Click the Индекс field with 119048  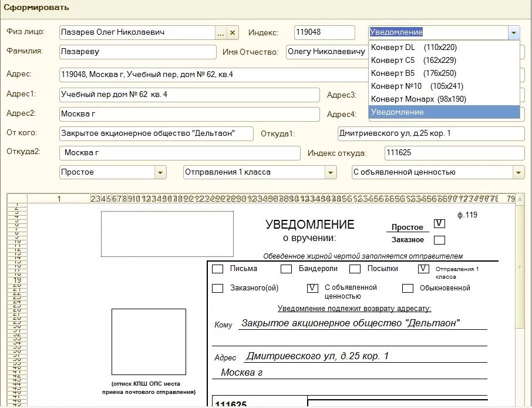click(x=324, y=32)
